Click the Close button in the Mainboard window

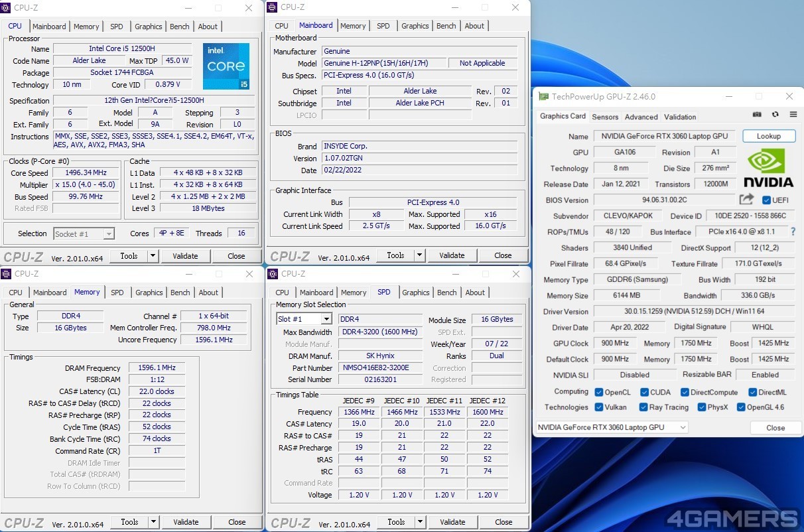click(x=503, y=255)
